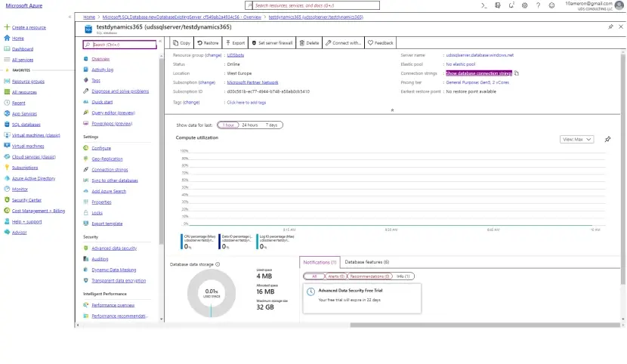Open the View: Max dropdown
Screen dimensions: 627x364
click(576, 139)
